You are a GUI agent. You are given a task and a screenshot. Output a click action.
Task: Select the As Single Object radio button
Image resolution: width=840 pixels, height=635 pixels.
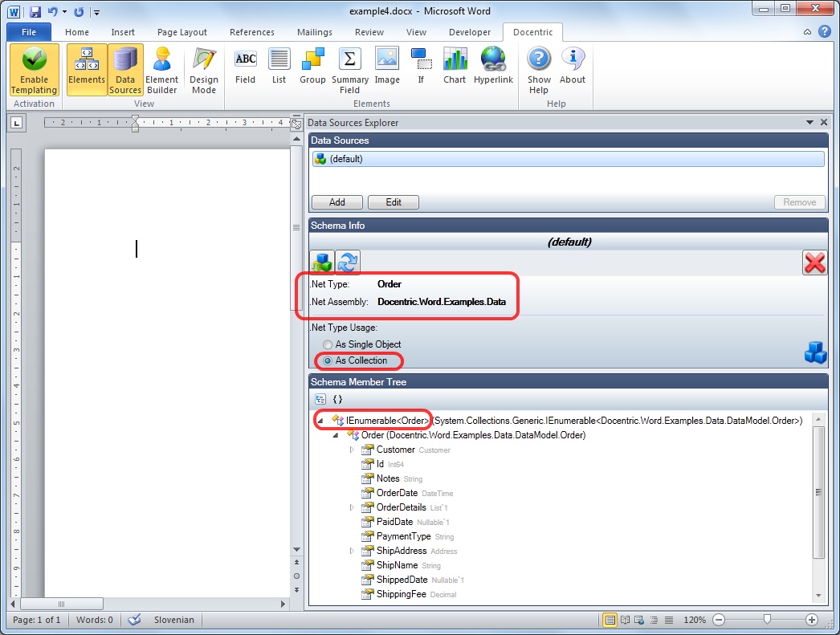(x=328, y=344)
